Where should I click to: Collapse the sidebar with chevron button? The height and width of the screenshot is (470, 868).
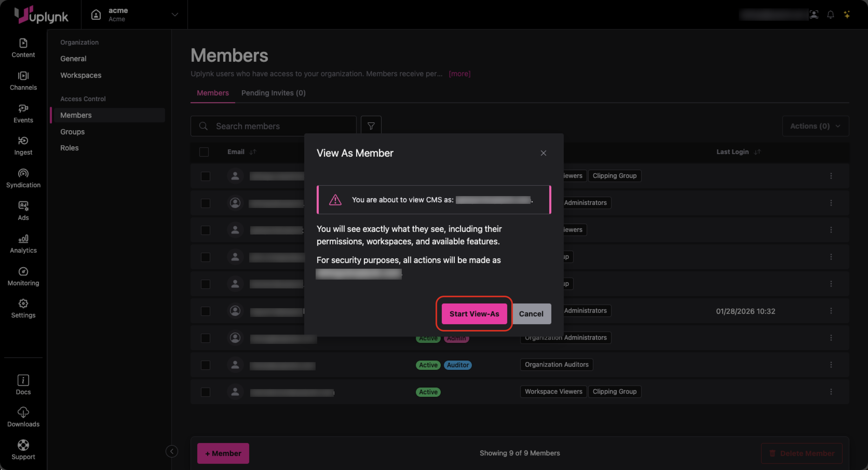click(x=172, y=451)
